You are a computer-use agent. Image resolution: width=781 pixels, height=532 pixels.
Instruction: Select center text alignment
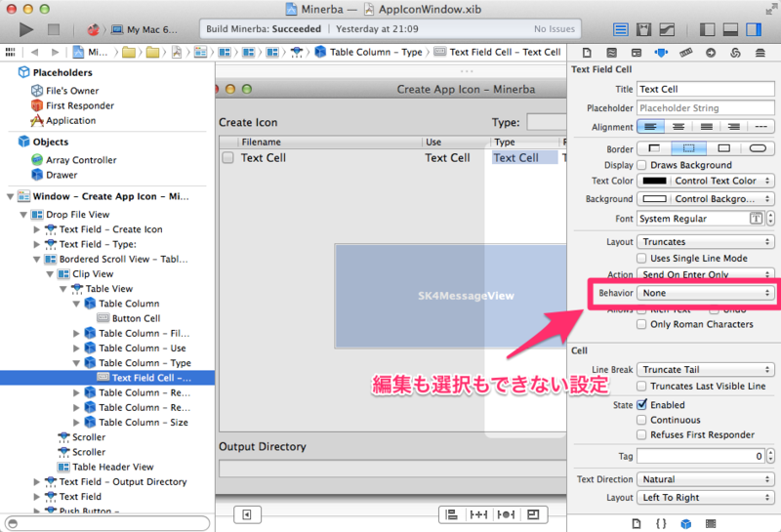point(678,127)
